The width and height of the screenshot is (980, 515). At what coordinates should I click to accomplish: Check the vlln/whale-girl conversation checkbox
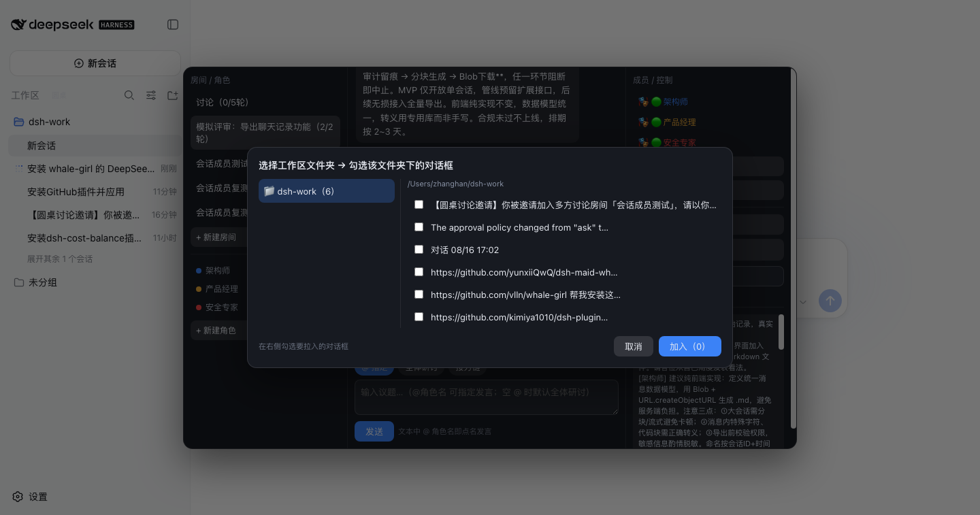coord(419,294)
